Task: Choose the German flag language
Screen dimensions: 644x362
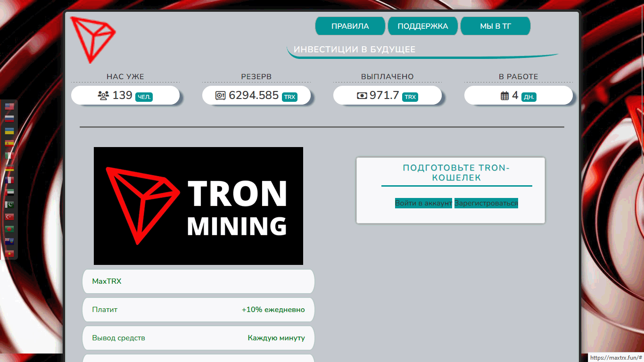Action: [x=9, y=168]
